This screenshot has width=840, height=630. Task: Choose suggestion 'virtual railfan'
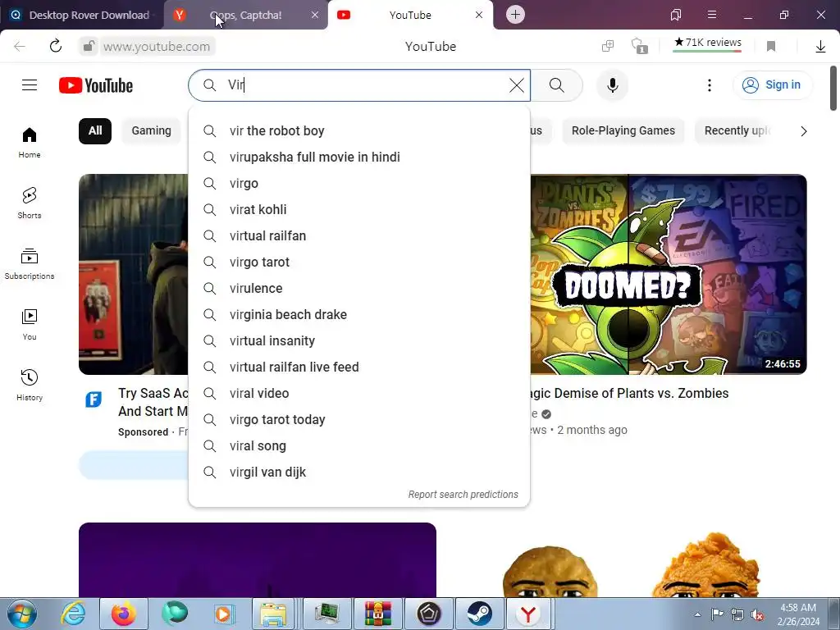pyautogui.click(x=359, y=235)
